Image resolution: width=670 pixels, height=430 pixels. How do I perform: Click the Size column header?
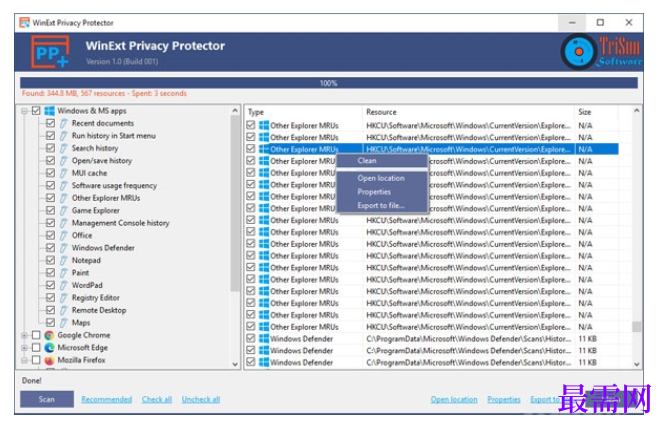pos(596,112)
